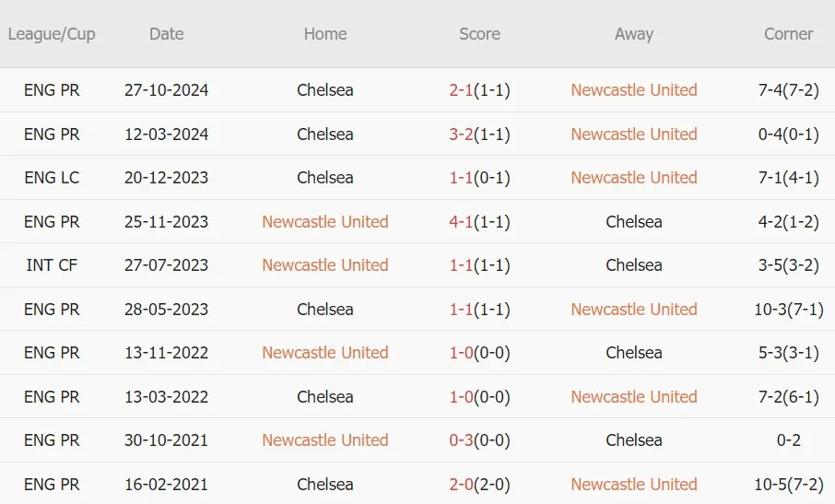Click Newcastle United home team on 13-11-2022
835x504 pixels.
tap(324, 352)
